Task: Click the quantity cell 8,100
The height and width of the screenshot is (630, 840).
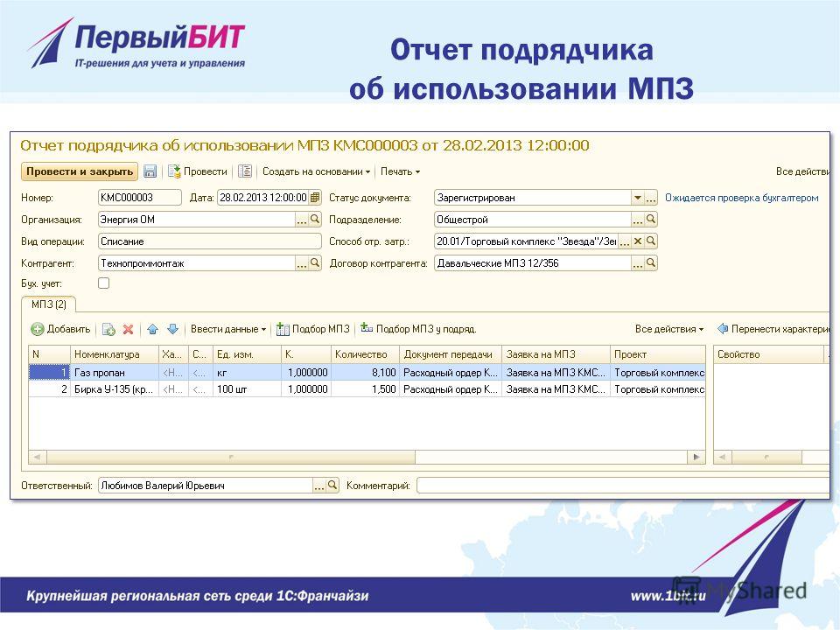Action: pyautogui.click(x=365, y=373)
